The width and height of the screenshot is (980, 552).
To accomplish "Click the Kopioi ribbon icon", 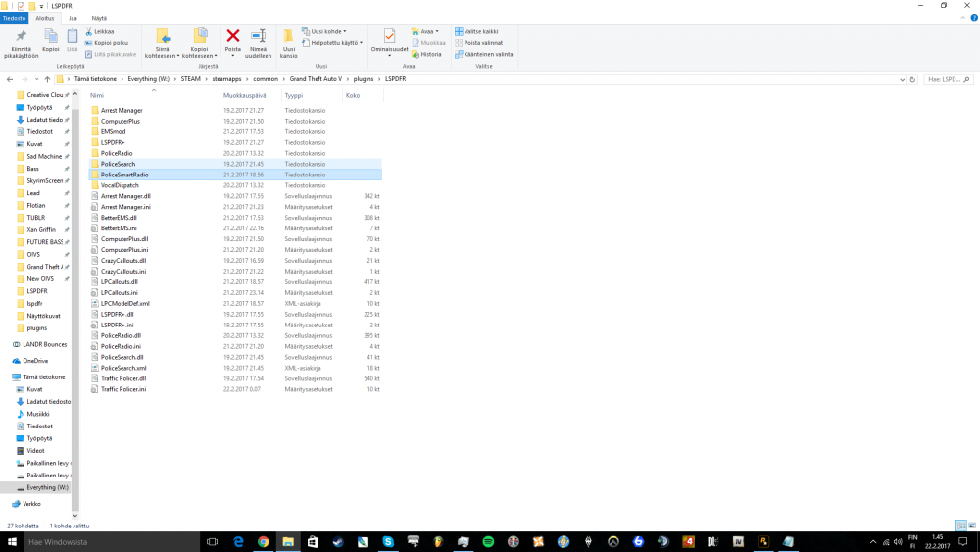I will click(51, 36).
